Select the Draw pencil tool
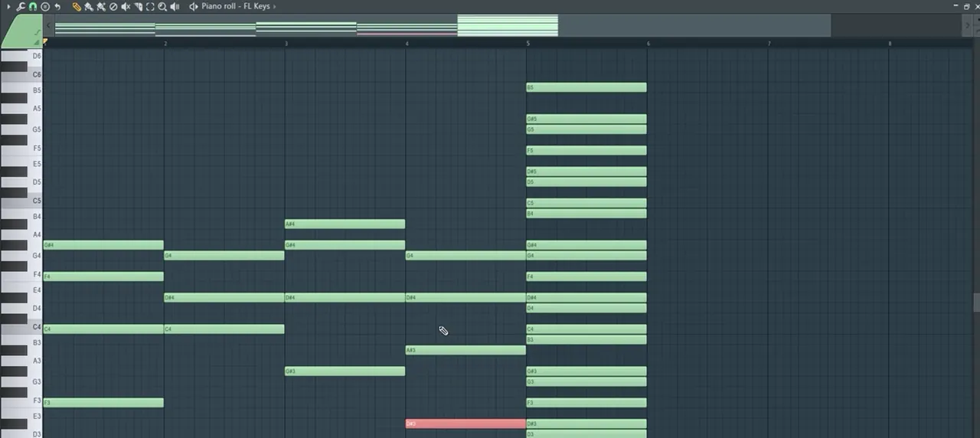This screenshot has width=980, height=438. click(77, 6)
